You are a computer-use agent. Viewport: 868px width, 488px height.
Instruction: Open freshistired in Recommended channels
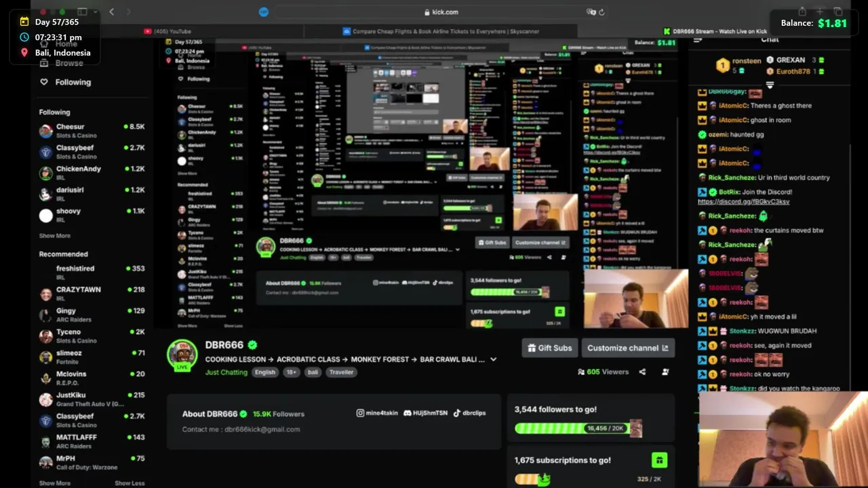(92, 272)
